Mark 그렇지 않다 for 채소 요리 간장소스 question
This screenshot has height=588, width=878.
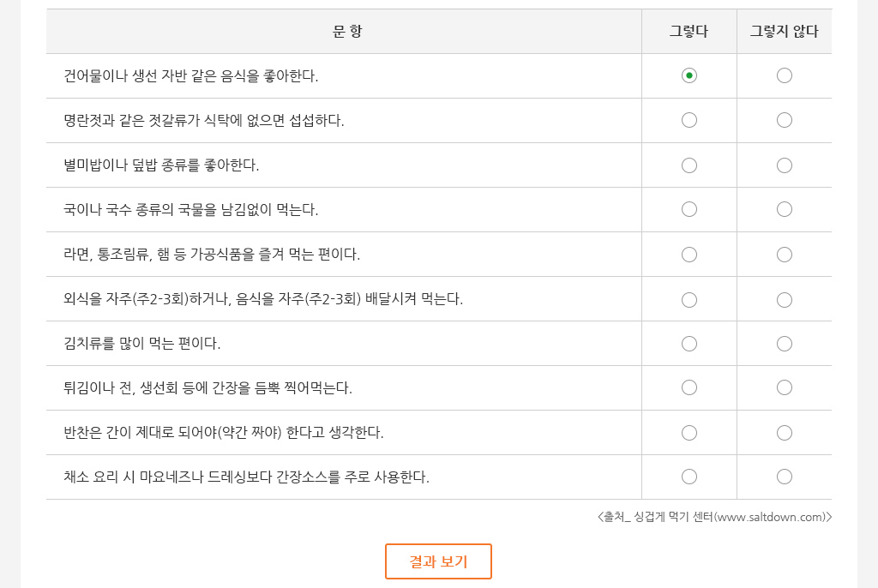point(784,477)
